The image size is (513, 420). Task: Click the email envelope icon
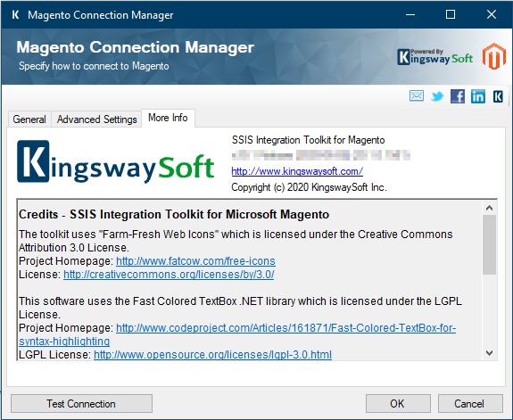417,96
